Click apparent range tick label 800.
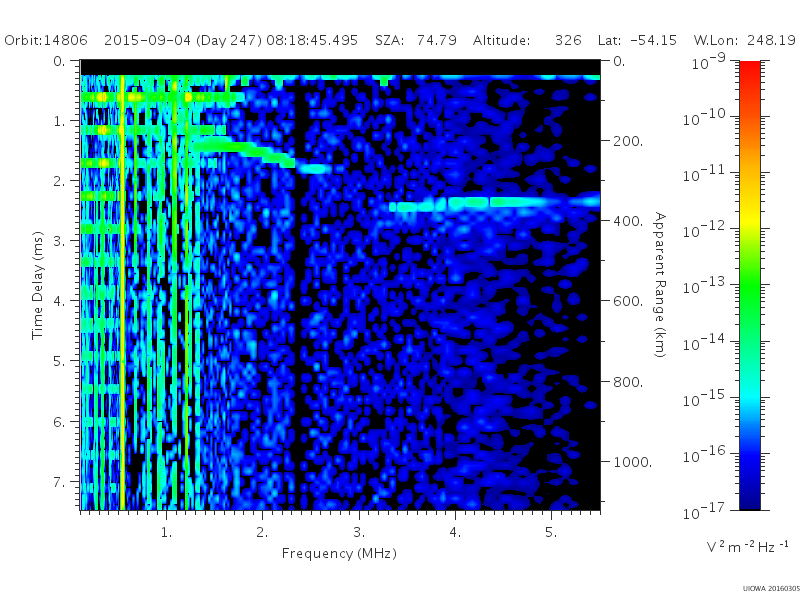This screenshot has height=600, width=800. pyautogui.click(x=628, y=382)
